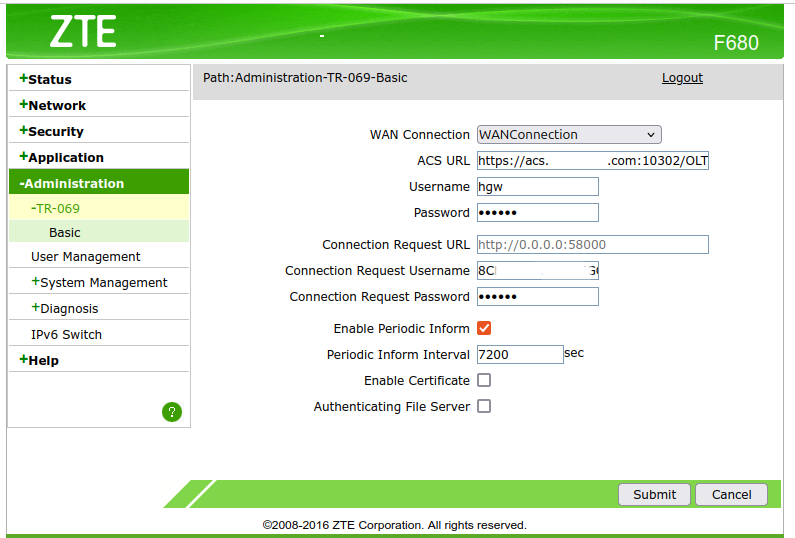This screenshot has height=538, width=795.
Task: Click the Submit button
Action: click(x=654, y=494)
